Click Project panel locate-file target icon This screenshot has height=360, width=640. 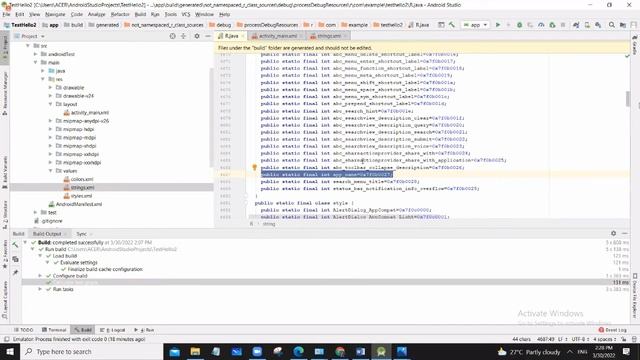[173, 36]
